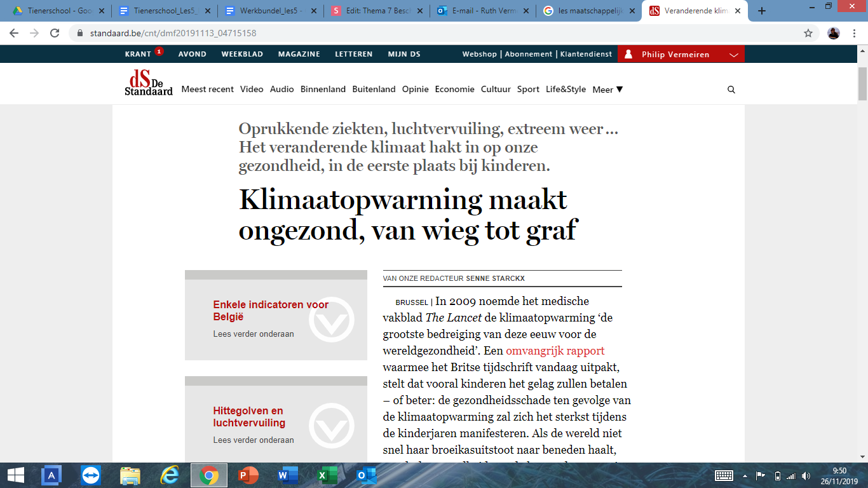Open the Chrome profile avatar

(834, 33)
